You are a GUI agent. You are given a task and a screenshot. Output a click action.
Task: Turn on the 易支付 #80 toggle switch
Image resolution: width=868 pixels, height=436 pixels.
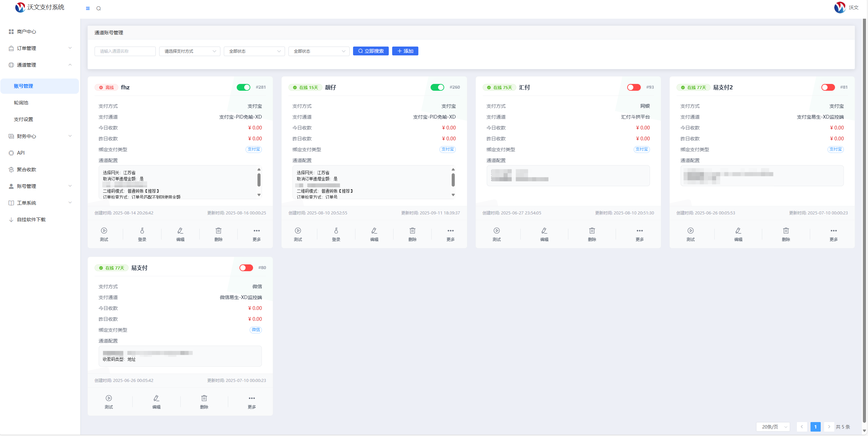click(246, 268)
